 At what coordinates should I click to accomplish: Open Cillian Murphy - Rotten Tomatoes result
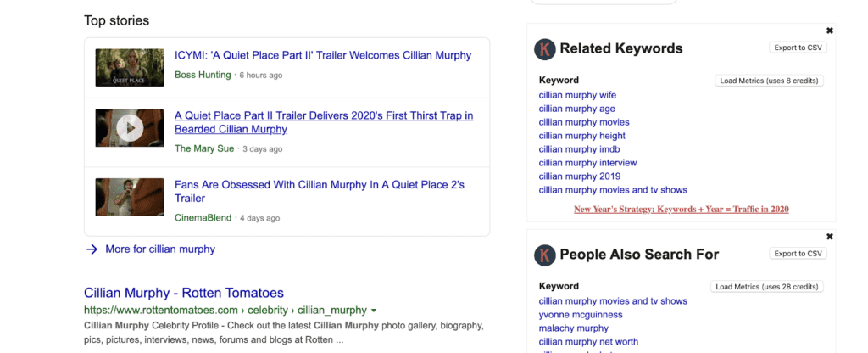[184, 293]
